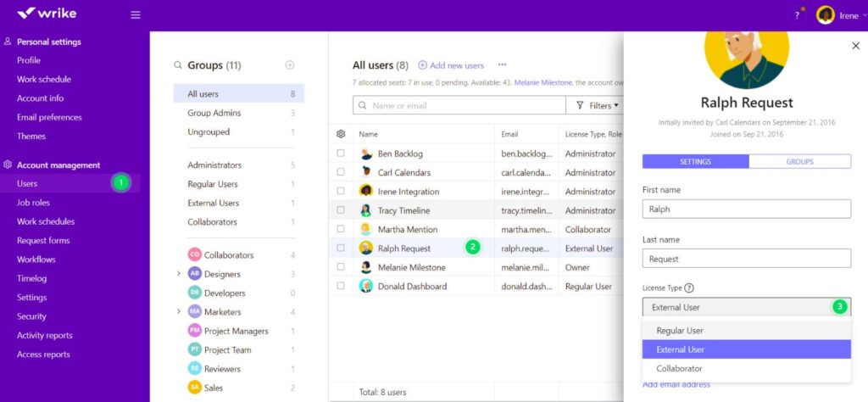Click the Developers group DE badge
868x402 pixels.
pos(195,293)
